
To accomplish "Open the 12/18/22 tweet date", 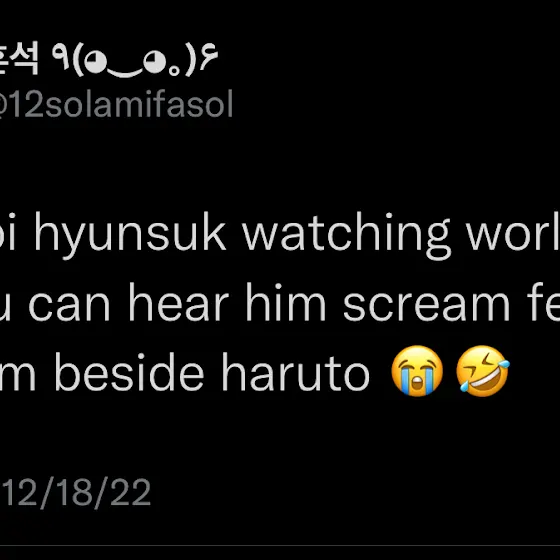I will click(76, 492).
